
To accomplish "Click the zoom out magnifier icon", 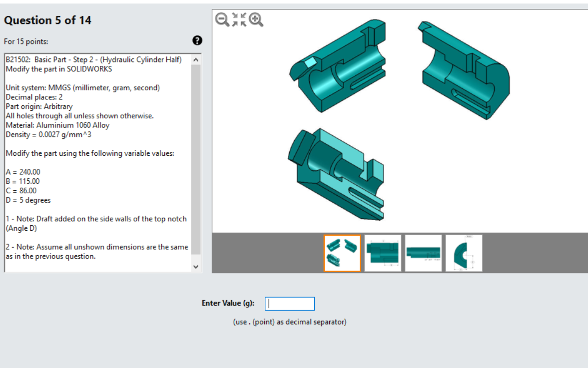I will (222, 19).
